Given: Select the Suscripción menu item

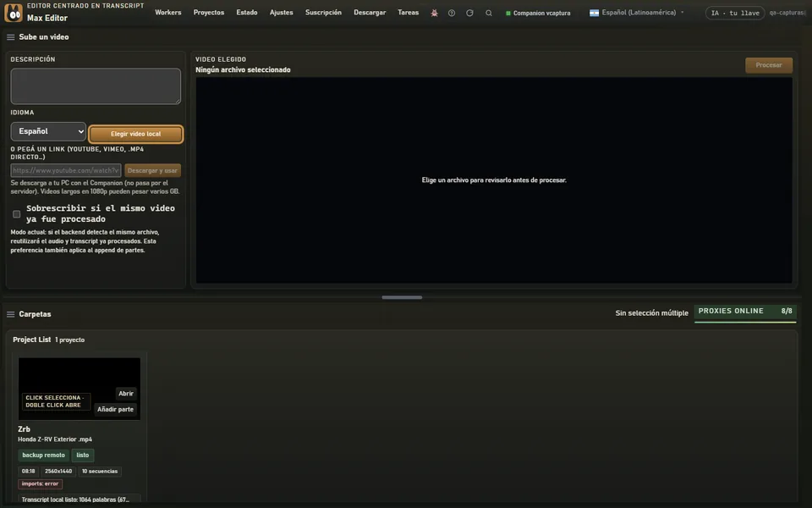Looking at the screenshot, I should (323, 13).
